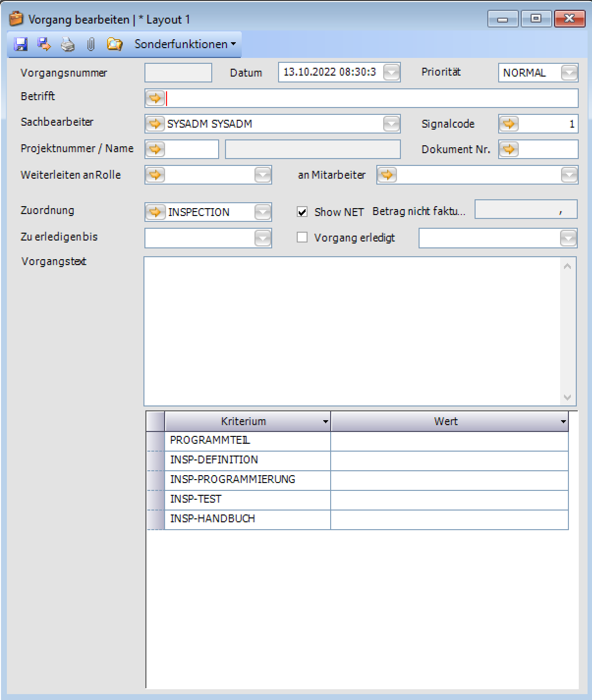Click the Sachbearbeiter lookup arrow icon
Viewport: 592px width, 700px height.
pyautogui.click(x=155, y=124)
